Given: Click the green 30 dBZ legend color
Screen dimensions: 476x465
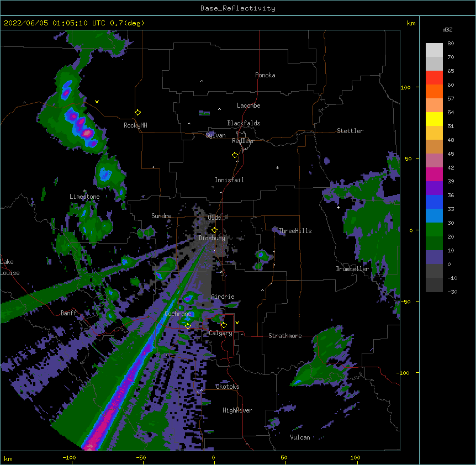Looking at the screenshot, I should pyautogui.click(x=434, y=229).
